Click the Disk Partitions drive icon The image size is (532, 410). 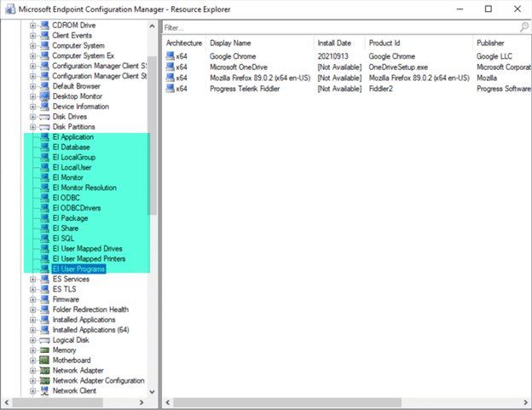(x=44, y=127)
